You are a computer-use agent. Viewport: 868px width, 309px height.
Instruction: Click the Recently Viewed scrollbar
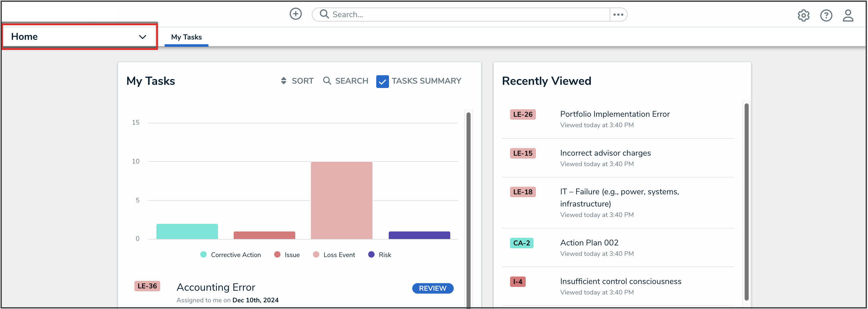746,202
